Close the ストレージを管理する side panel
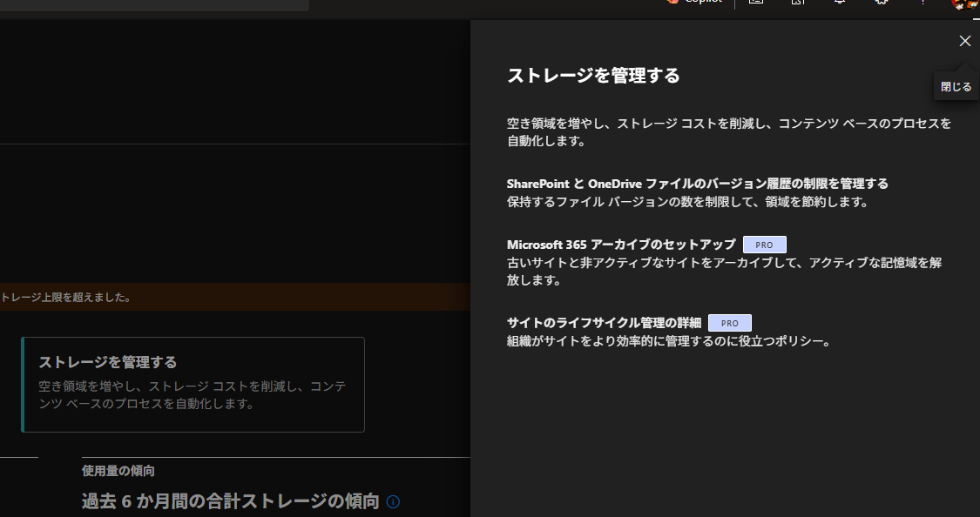Viewport: 980px width, 517px height. pos(964,41)
